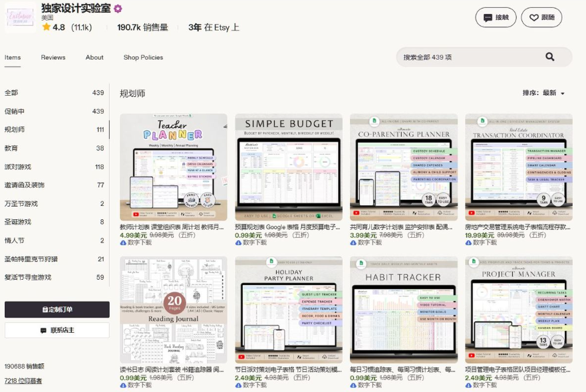Image resolution: width=586 pixels, height=392 pixels.
Task: Open the 预算规划表 Google 表格 title link
Action: (288, 227)
